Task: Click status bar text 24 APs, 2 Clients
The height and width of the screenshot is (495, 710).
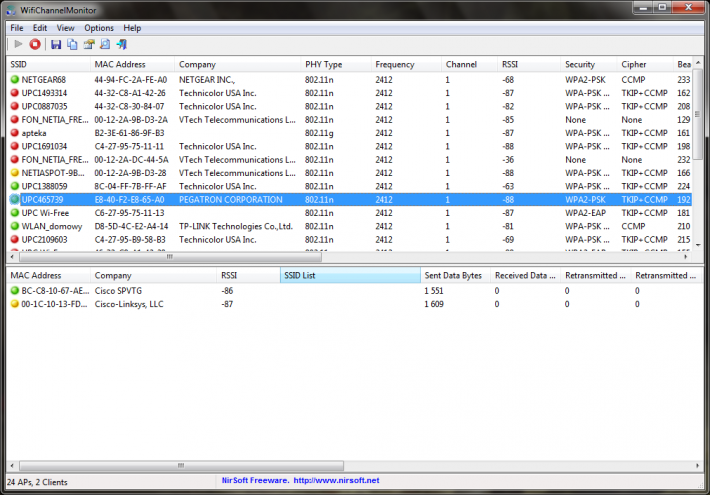Action: [38, 482]
